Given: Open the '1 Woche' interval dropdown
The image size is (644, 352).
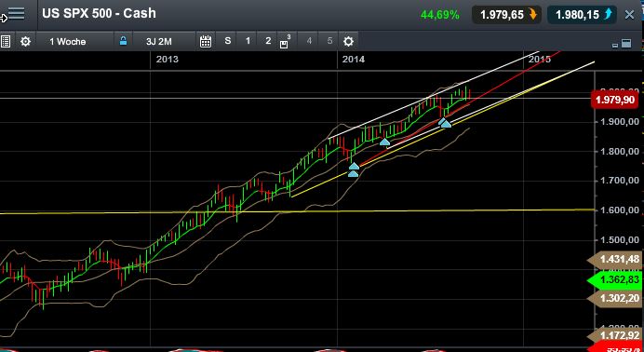Looking at the screenshot, I should (68, 42).
